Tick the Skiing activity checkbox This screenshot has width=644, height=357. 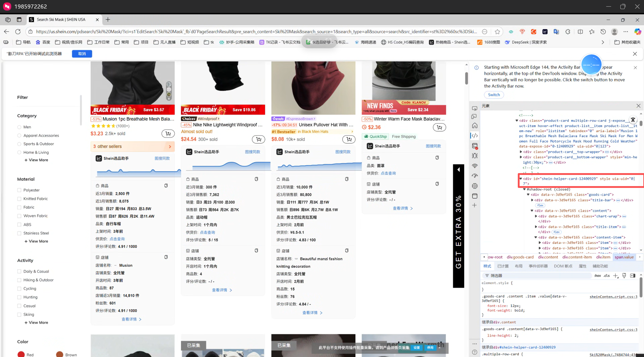pyautogui.click(x=19, y=315)
